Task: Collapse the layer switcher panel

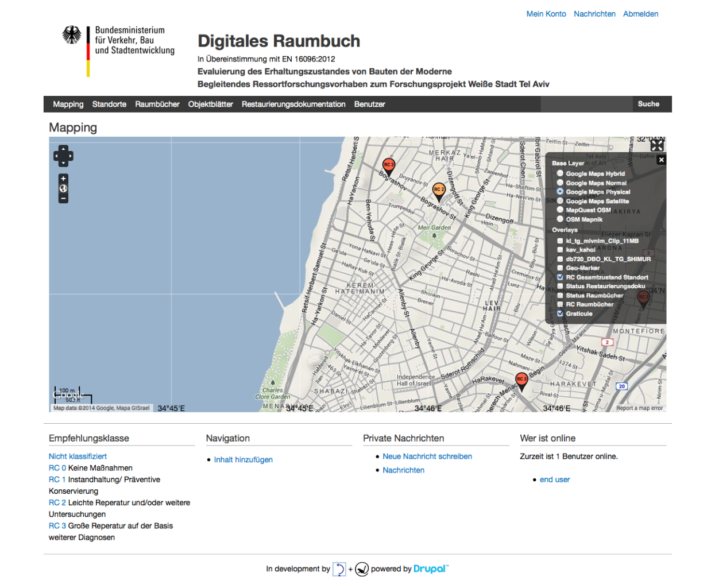Action: point(661,160)
